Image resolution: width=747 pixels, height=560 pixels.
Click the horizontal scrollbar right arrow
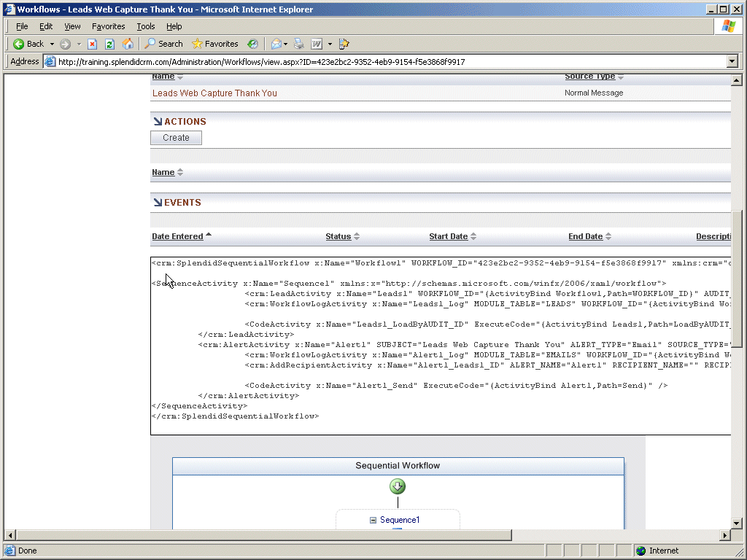tap(725, 535)
